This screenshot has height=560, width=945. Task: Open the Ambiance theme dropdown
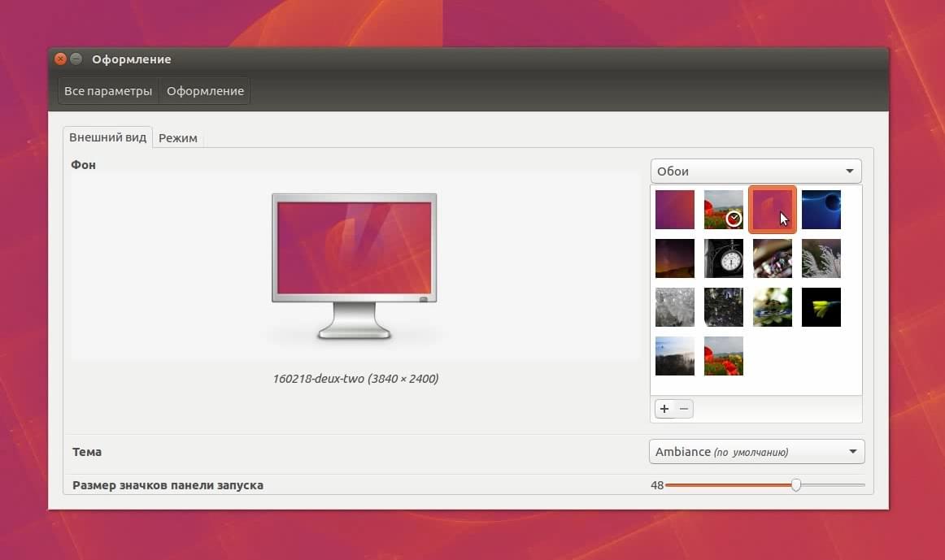pos(756,452)
